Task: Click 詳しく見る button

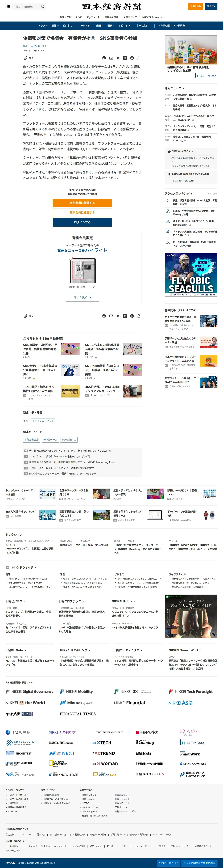Action: [x=82, y=297]
